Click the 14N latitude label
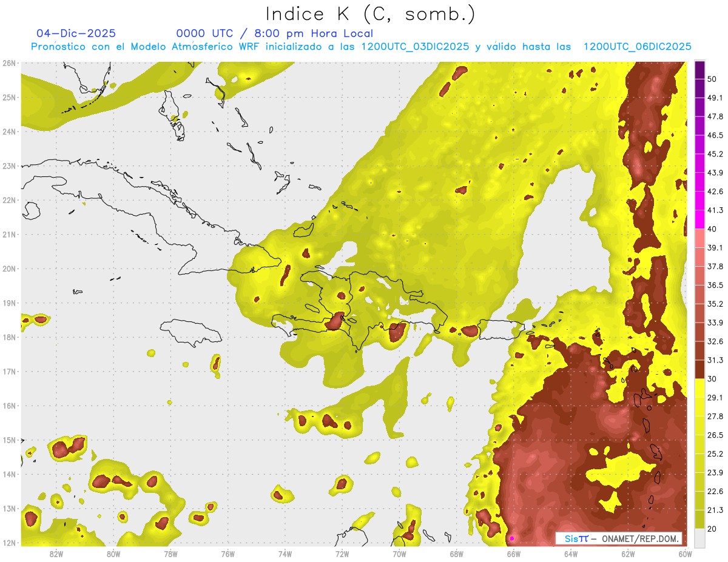Screen dimensions: 728x562 [x=8, y=474]
